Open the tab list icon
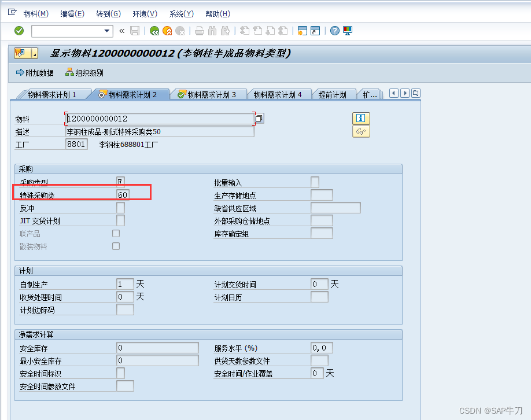The height and width of the screenshot is (420, 531). (x=416, y=93)
